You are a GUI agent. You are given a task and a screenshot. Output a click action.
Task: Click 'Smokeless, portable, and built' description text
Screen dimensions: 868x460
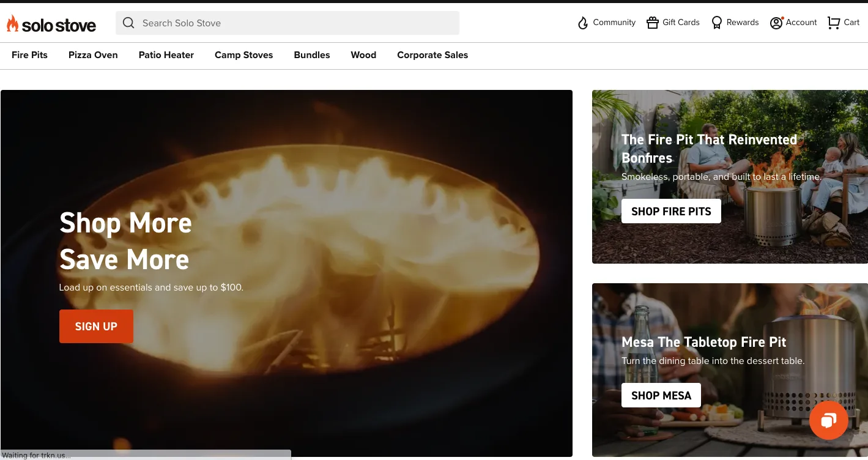[721, 177]
